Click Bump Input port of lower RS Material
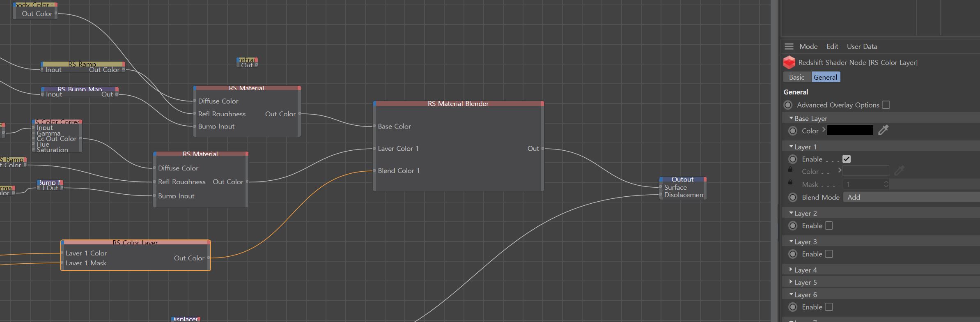This screenshot has height=322, width=980. click(x=155, y=196)
